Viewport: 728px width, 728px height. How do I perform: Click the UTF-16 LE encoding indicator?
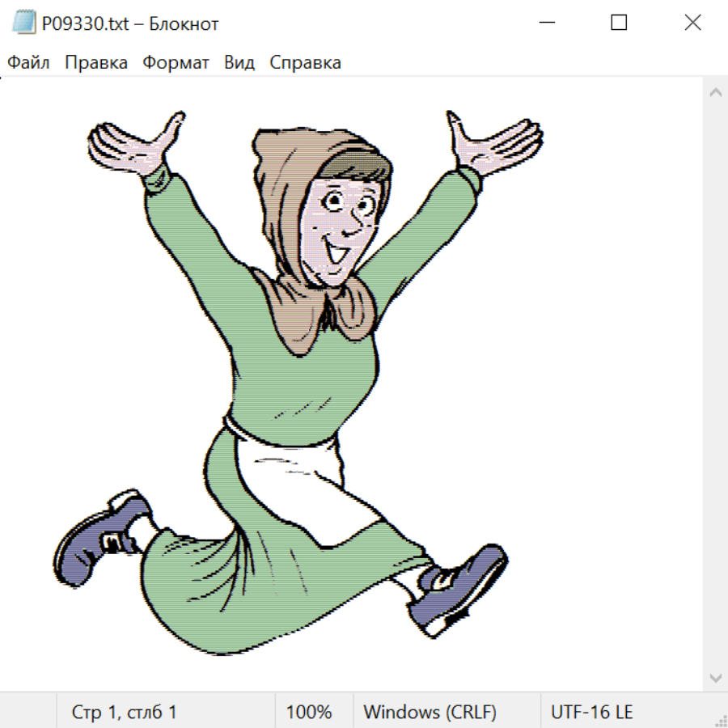tap(591, 712)
